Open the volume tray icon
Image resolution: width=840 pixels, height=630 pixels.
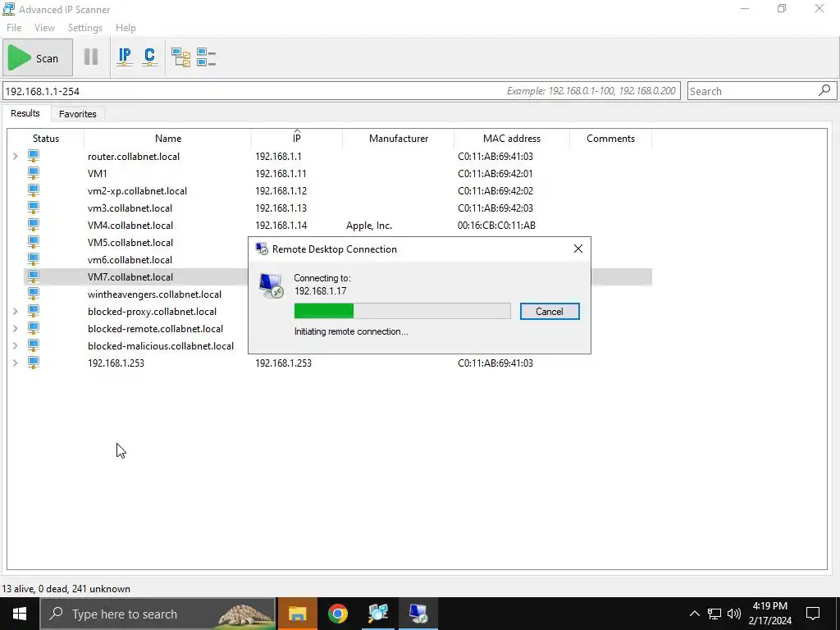pos(734,614)
